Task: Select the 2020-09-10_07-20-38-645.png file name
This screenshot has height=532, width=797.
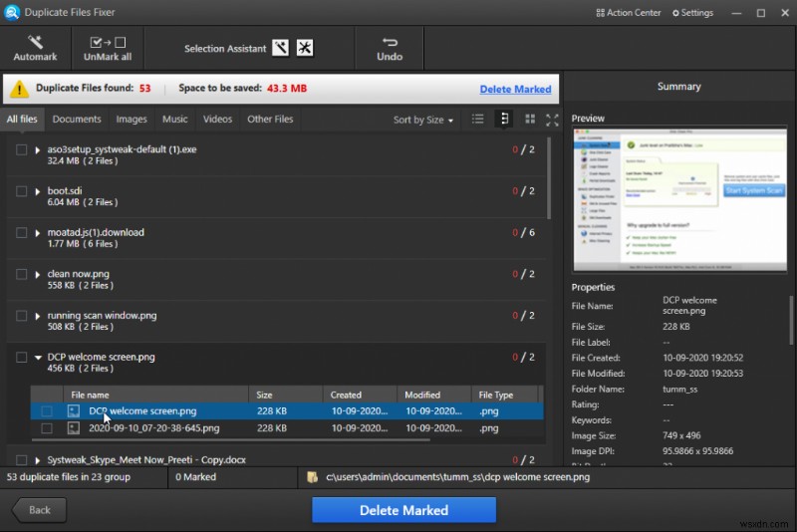Action: tap(154, 428)
